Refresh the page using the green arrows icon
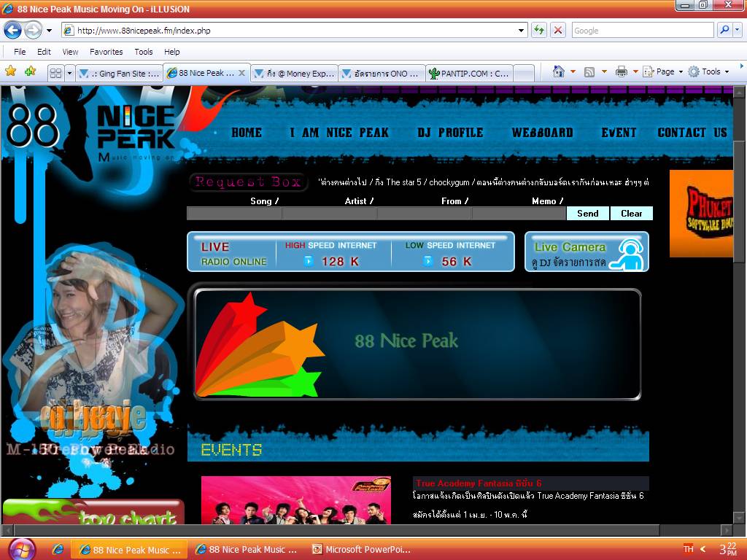The image size is (747, 560). click(539, 31)
